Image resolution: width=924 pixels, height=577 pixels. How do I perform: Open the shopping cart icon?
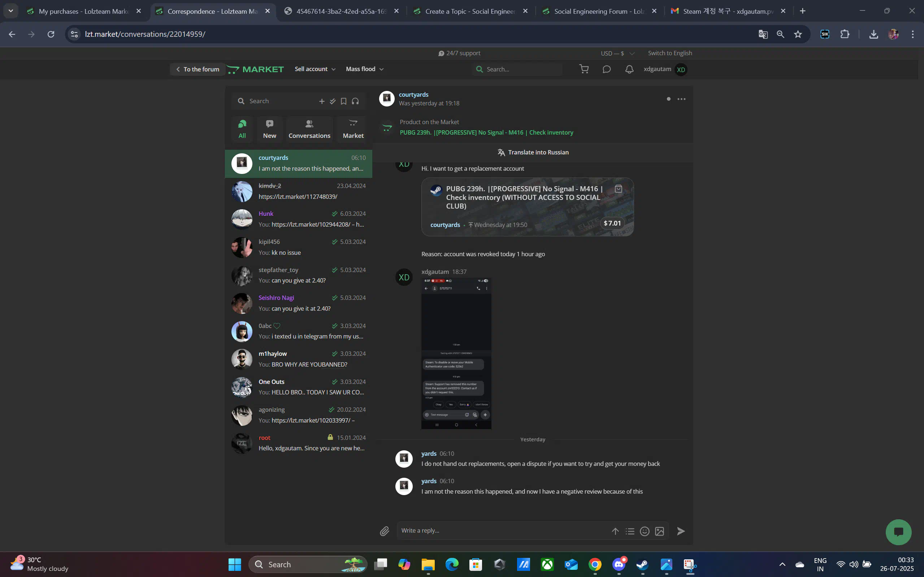pos(584,69)
